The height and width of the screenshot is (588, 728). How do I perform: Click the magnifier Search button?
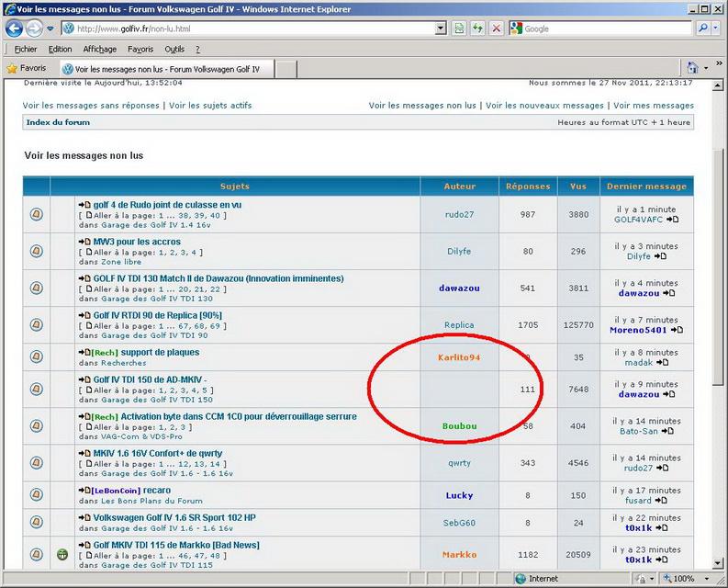[x=703, y=28]
